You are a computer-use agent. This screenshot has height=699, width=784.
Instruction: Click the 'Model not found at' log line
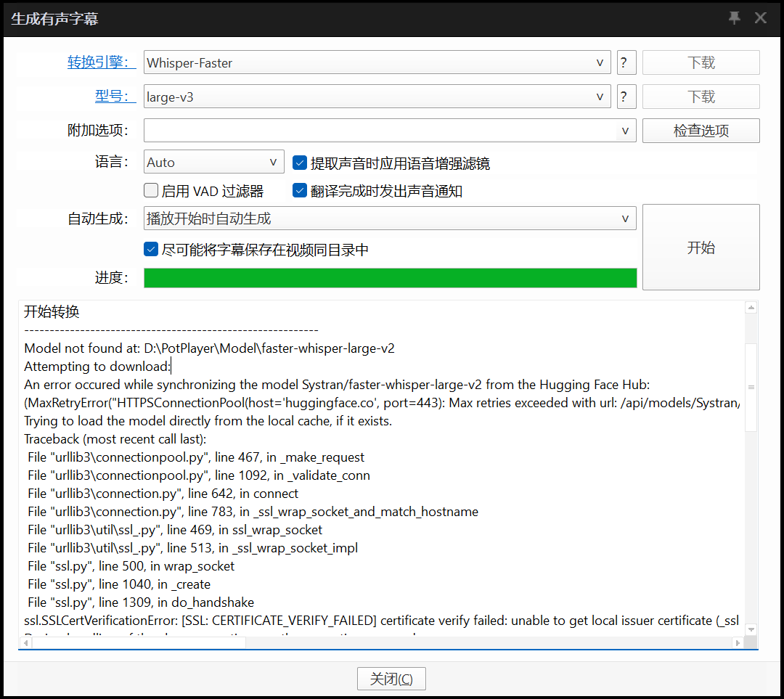pyautogui.click(x=209, y=348)
